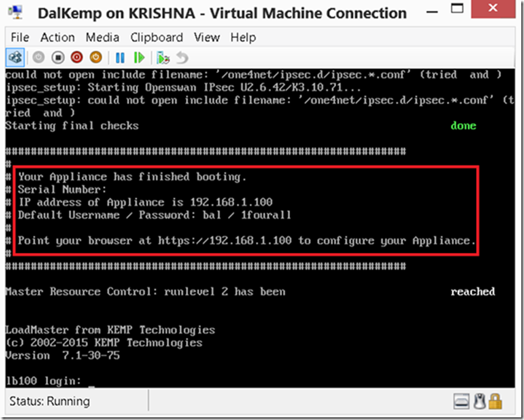
Task: Click the keyboard status icon
Action: point(462,401)
